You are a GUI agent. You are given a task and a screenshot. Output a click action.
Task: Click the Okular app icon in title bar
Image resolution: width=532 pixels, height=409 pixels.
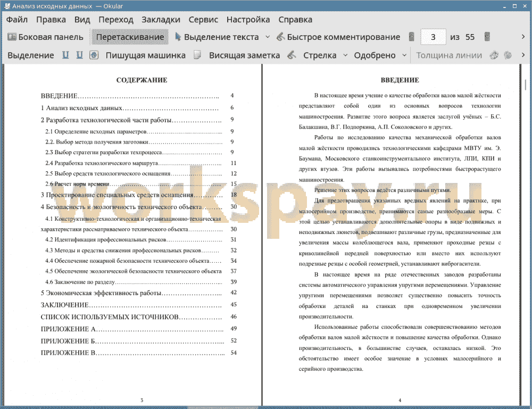[x=7, y=6]
